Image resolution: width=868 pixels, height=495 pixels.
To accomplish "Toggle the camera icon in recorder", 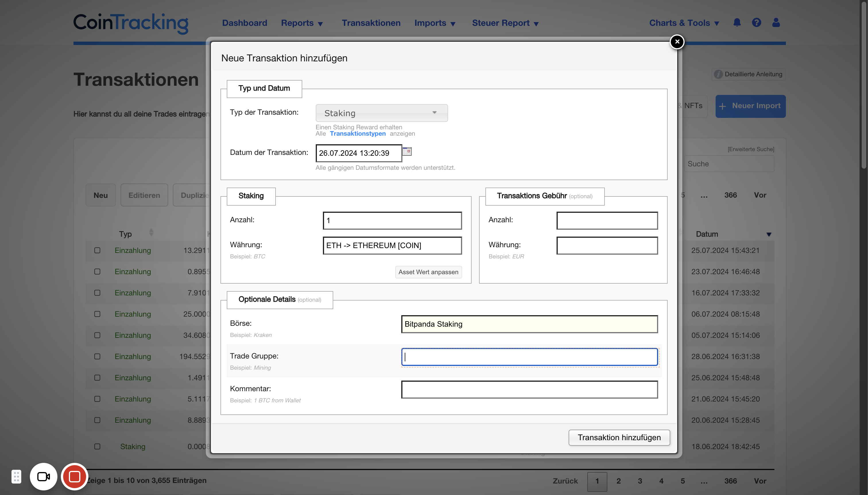I will [x=44, y=477].
